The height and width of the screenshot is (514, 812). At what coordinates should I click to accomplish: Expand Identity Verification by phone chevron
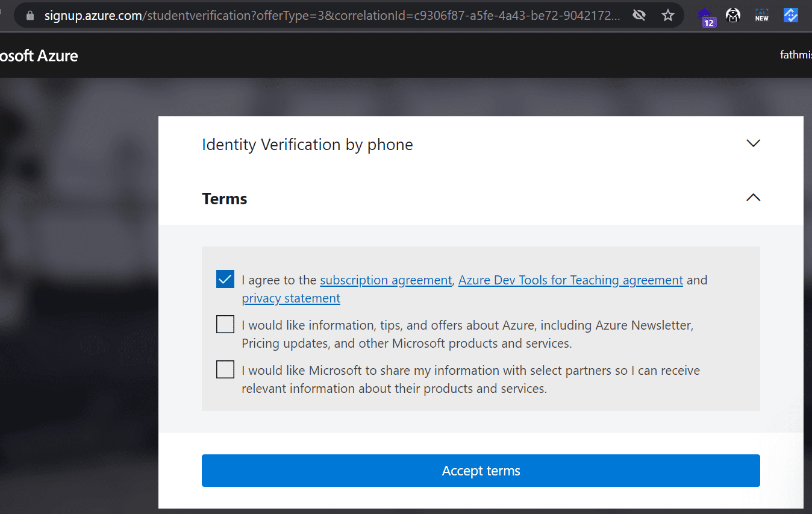[753, 143]
